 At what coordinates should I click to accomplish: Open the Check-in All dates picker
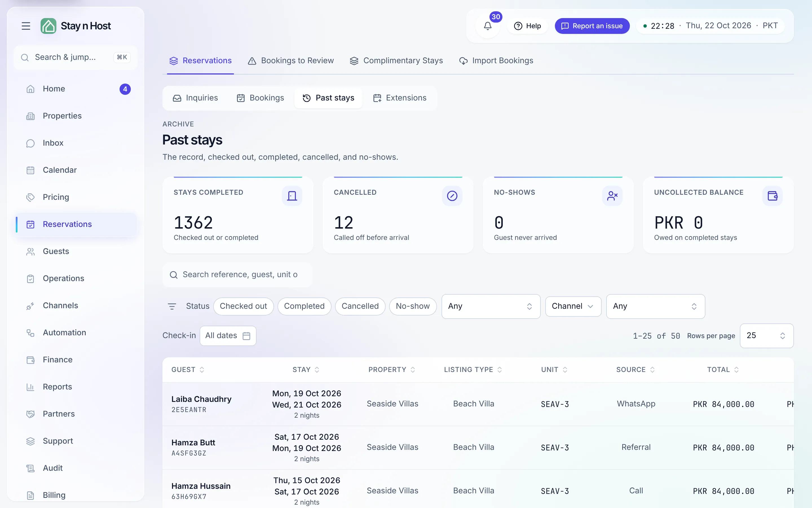click(x=228, y=336)
